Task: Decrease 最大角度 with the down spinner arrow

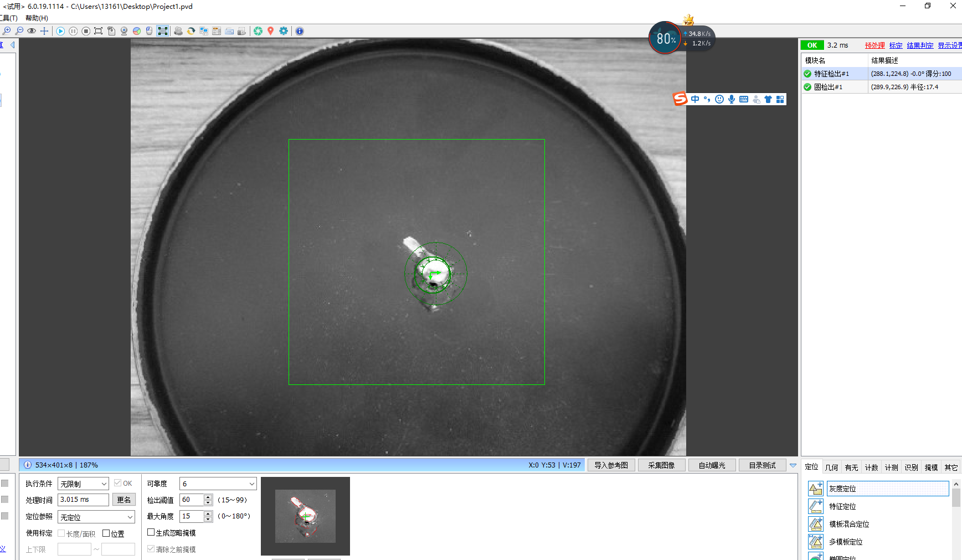Action: (208, 519)
